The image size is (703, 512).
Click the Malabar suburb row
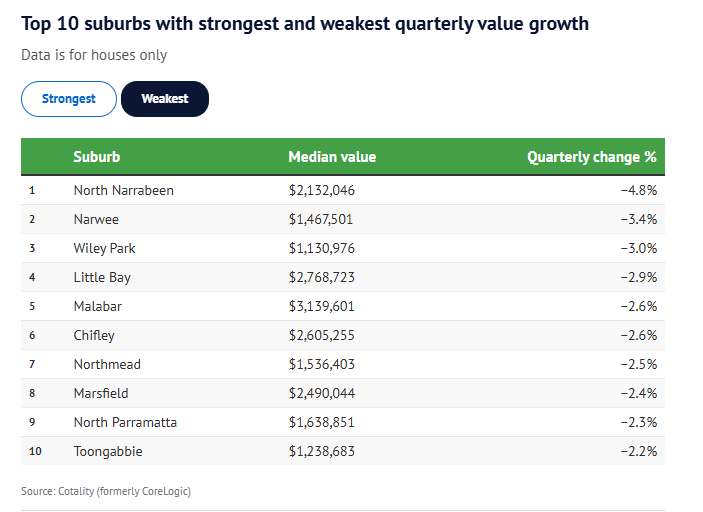tap(343, 306)
